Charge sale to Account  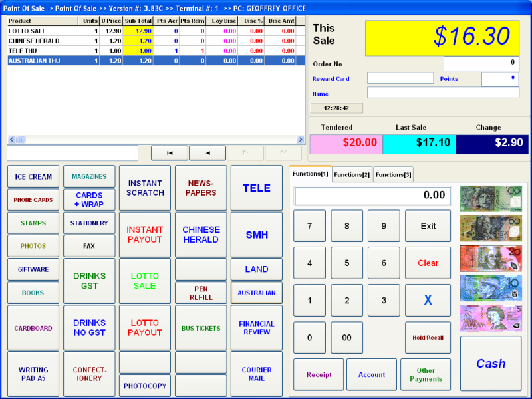[371, 374]
